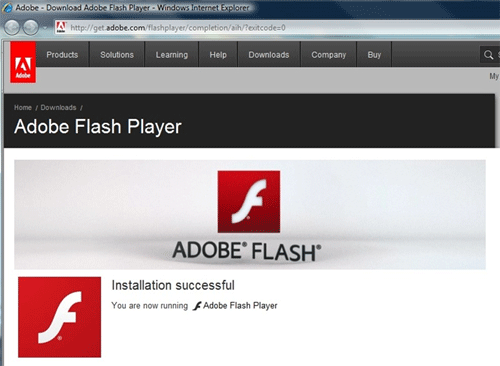This screenshot has height=366, width=500.
Task: Open the Solutions menu
Action: [117, 55]
